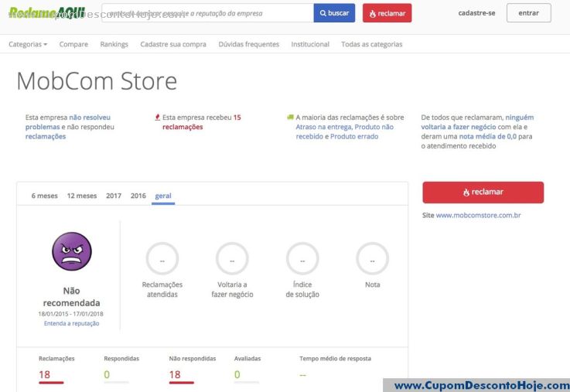Click the Índice de solução circle indicator
The width and height of the screenshot is (570, 392).
point(302,259)
